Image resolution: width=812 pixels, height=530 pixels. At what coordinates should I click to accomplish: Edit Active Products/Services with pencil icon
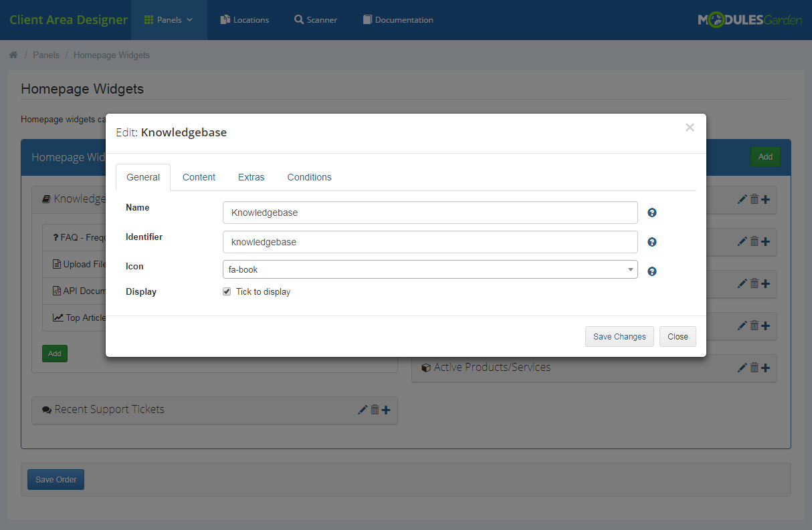[742, 368]
